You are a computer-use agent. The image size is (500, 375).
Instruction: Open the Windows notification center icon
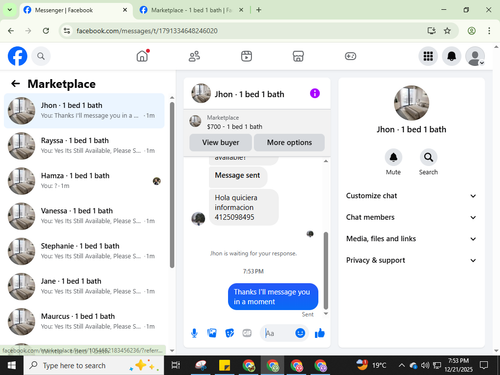[484, 365]
